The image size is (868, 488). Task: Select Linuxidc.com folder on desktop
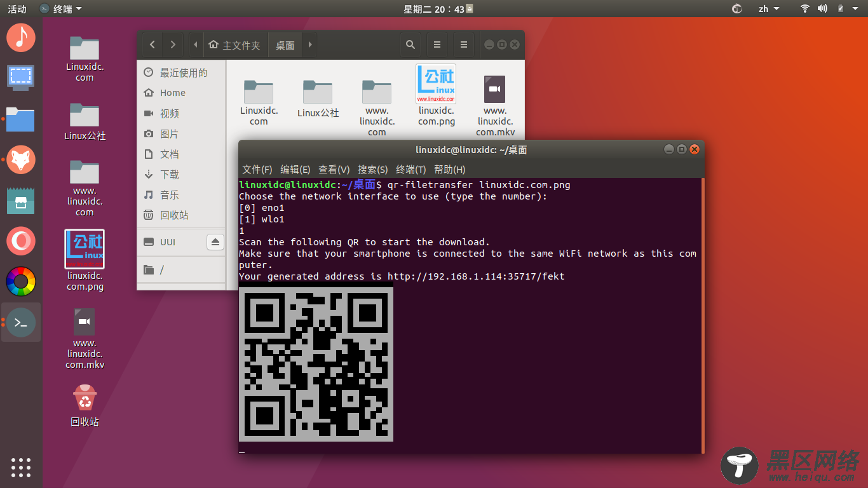click(85, 58)
